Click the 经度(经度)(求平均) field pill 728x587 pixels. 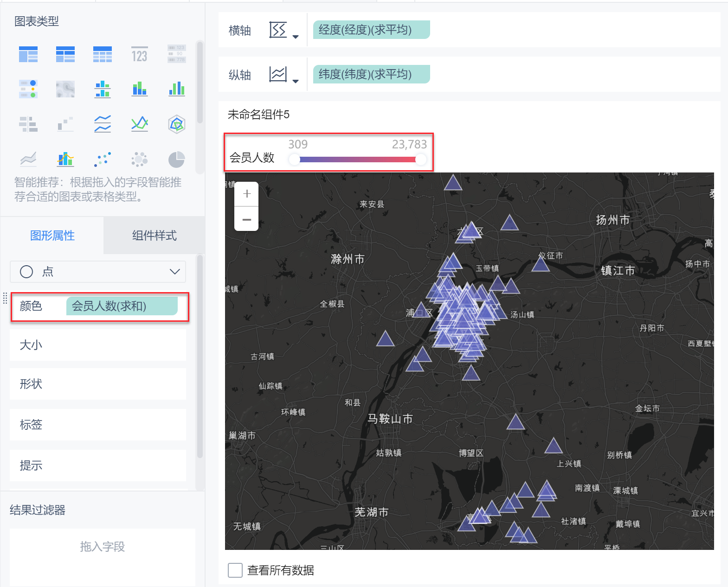coord(372,30)
